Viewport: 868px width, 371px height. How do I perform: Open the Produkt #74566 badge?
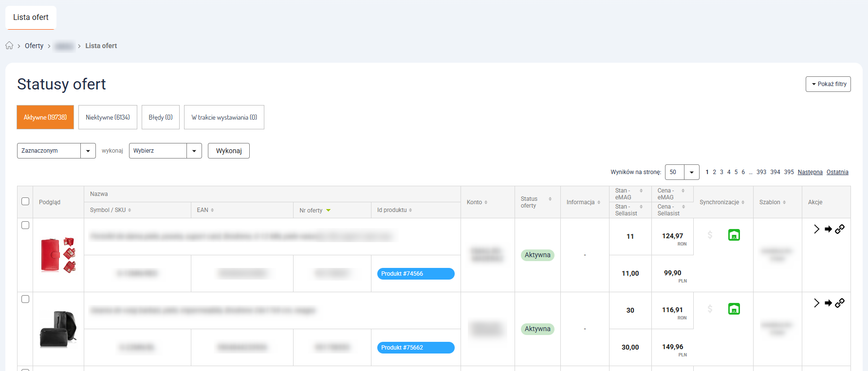pyautogui.click(x=415, y=274)
